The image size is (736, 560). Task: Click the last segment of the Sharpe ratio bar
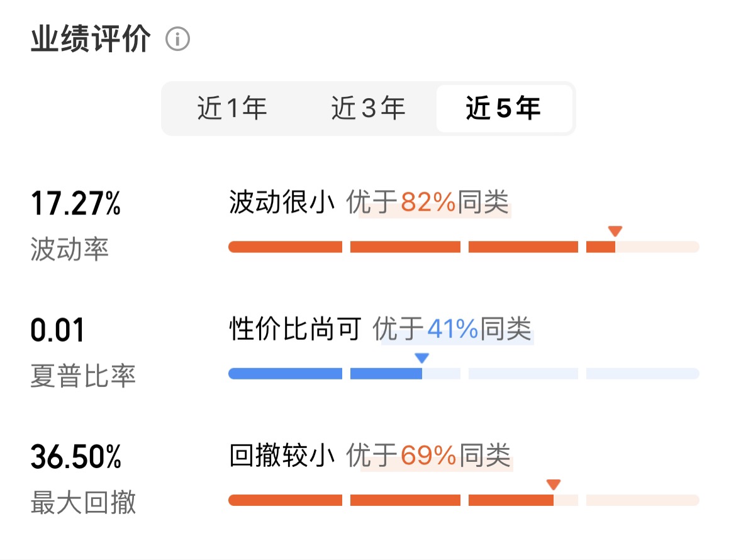pyautogui.click(x=643, y=374)
